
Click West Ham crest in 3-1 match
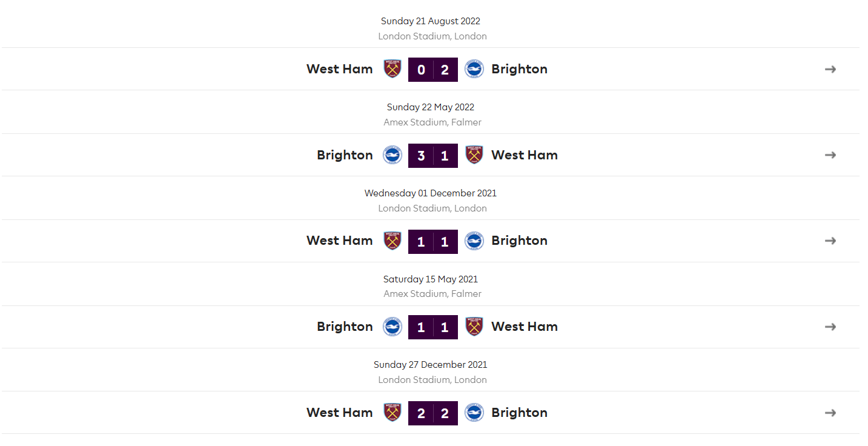click(474, 155)
